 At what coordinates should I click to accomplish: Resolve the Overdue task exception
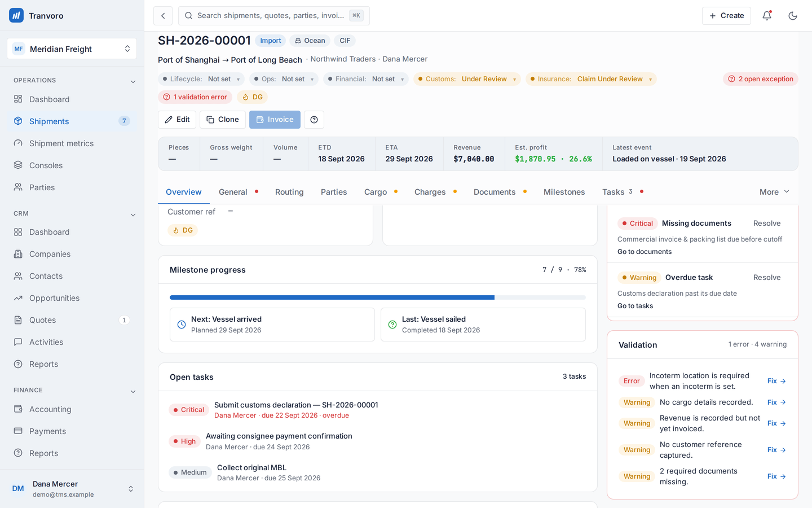767,278
